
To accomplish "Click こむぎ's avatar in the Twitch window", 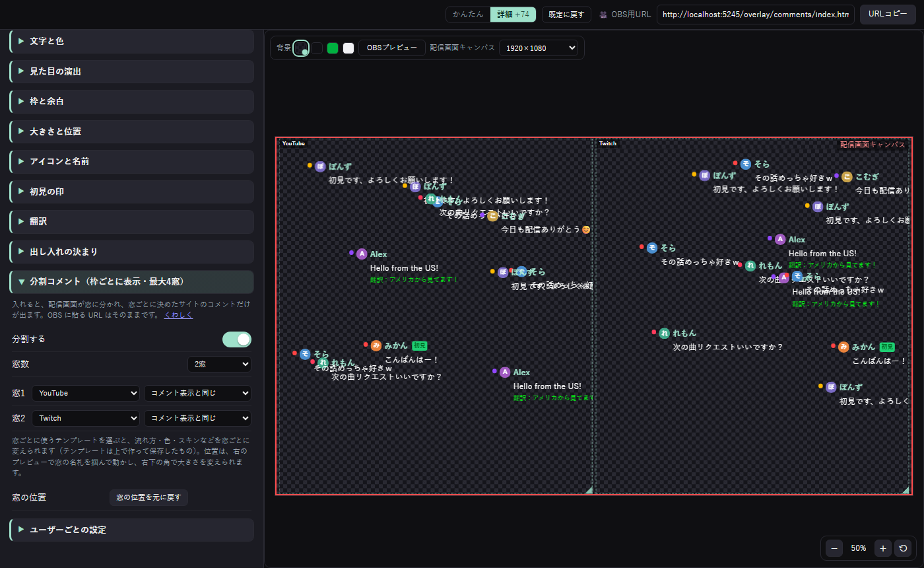I will [847, 176].
